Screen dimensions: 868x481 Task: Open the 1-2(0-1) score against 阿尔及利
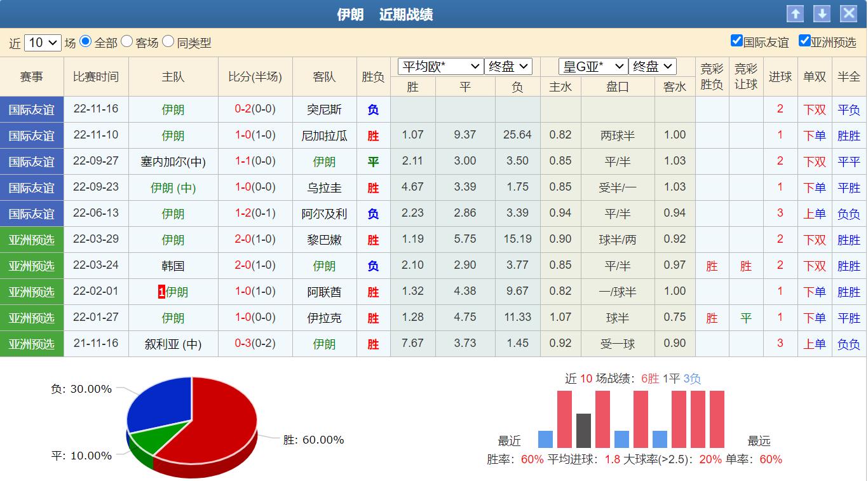tap(255, 213)
